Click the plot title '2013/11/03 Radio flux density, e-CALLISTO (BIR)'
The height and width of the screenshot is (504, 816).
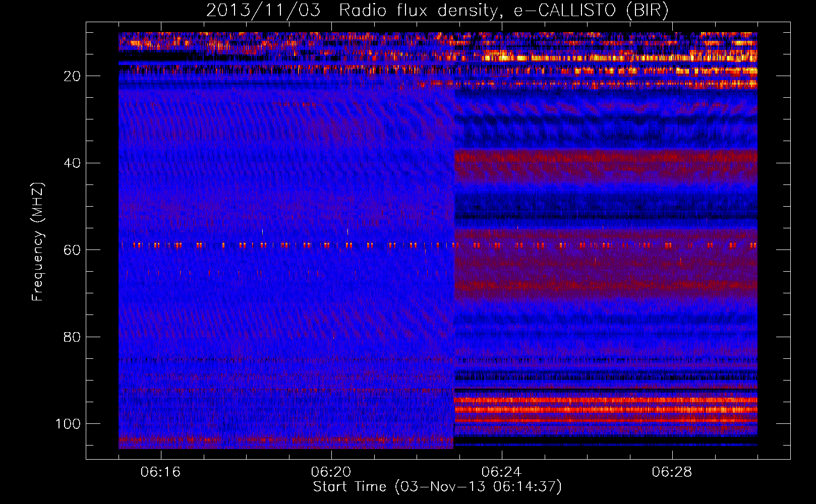(x=437, y=11)
